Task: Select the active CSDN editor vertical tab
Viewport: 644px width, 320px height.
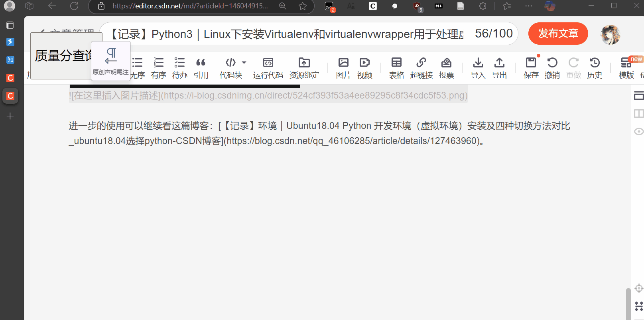Action: tap(10, 96)
